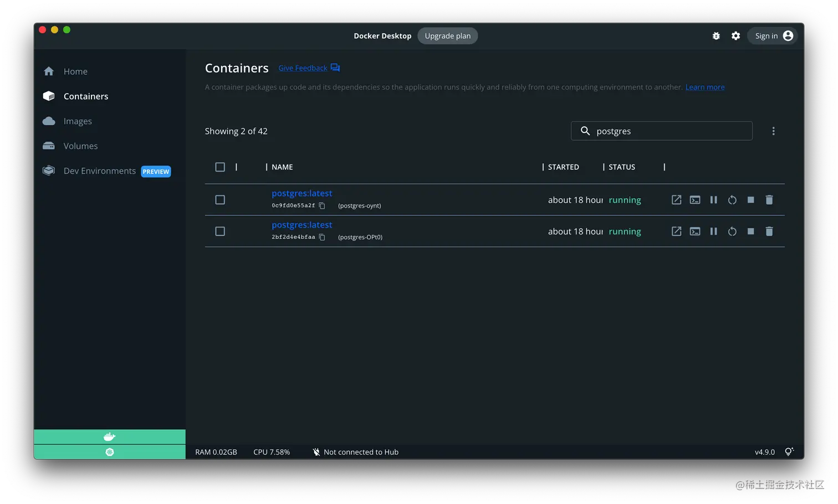Focus the postgres search field
The height and width of the screenshot is (504, 838).
[662, 131]
